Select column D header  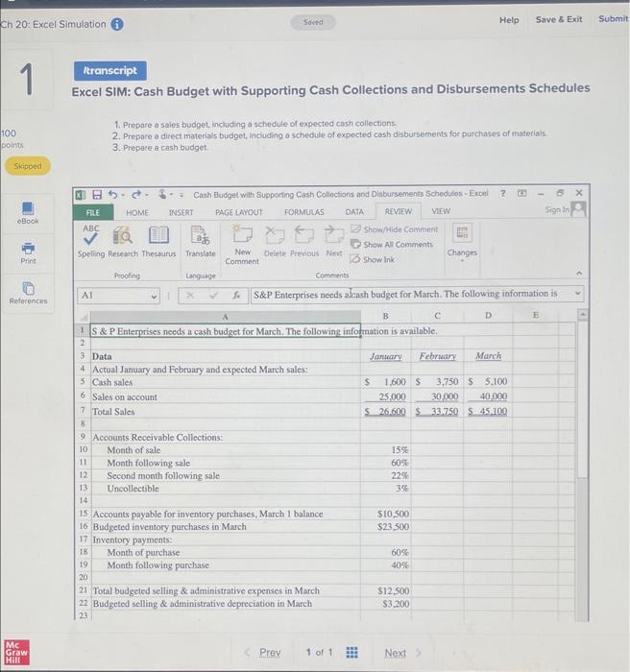[x=488, y=316]
